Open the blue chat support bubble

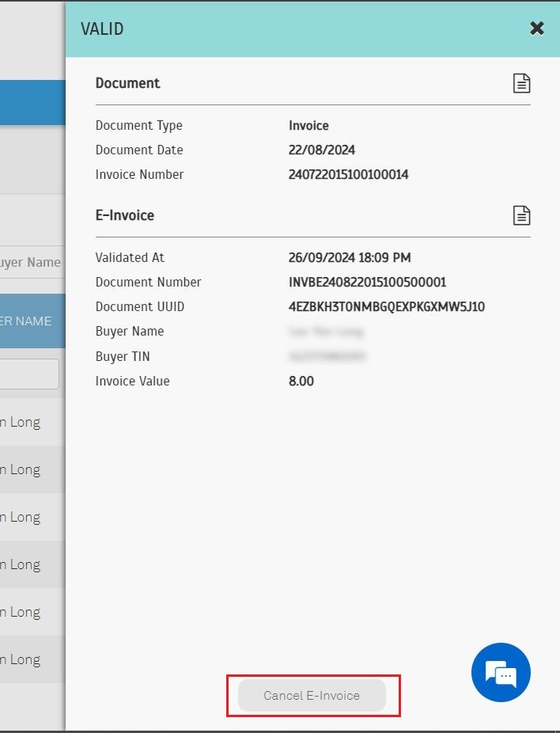[501, 673]
